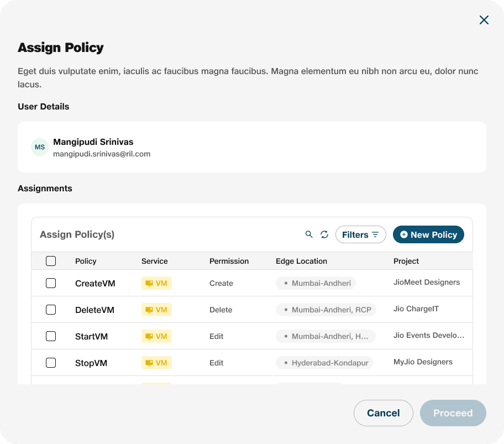Image resolution: width=504 pixels, height=444 pixels.
Task: Click the Assign Policy(s) table title
Action: pos(77,234)
